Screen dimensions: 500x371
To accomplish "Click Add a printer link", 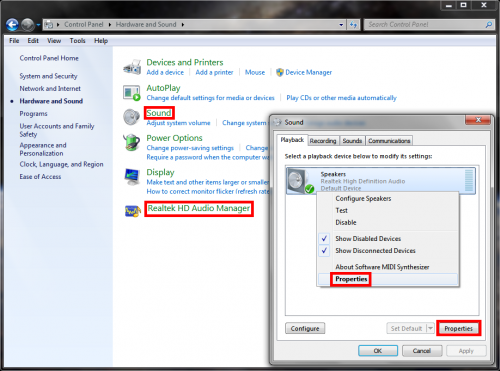I will (214, 72).
